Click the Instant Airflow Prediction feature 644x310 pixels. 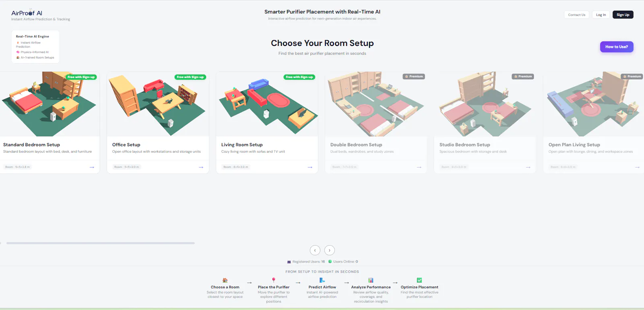click(x=28, y=45)
